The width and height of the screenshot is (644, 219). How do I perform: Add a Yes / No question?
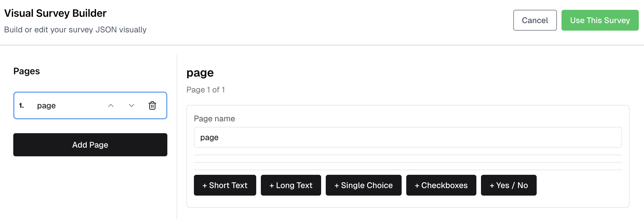coord(509,185)
